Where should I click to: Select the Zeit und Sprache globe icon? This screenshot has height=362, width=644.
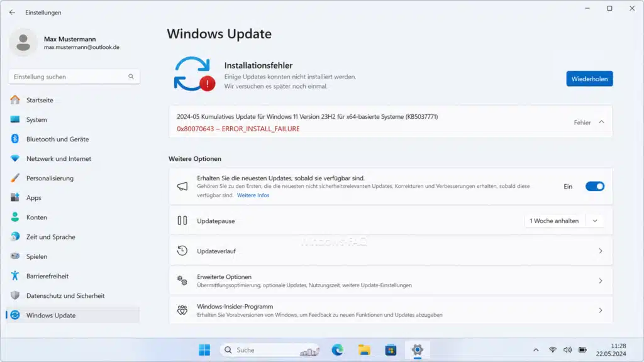tap(15, 236)
